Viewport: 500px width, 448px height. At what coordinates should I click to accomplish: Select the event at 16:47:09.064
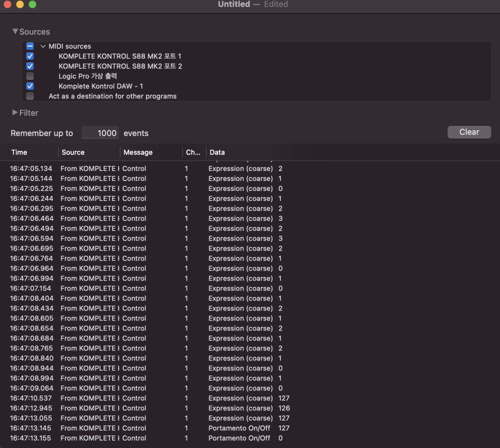(250, 388)
